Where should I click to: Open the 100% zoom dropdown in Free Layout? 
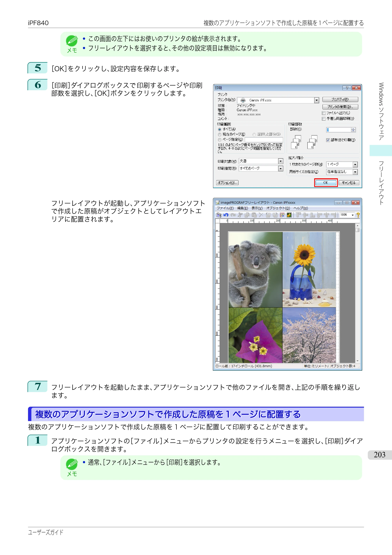coord(353,215)
